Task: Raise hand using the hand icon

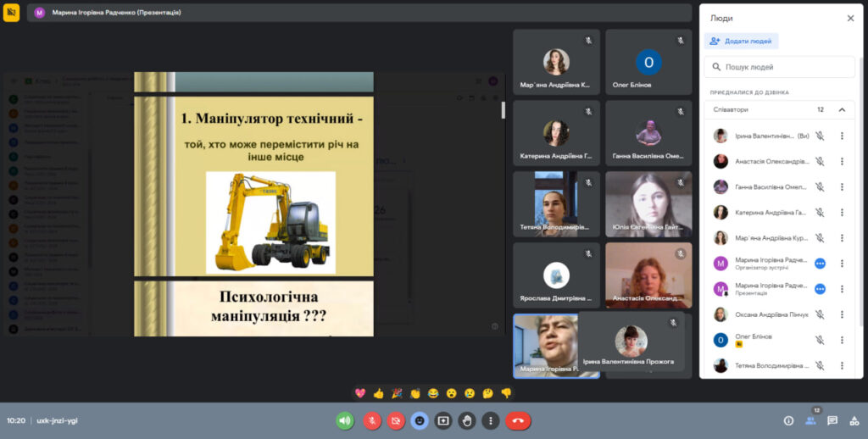Action: tap(466, 420)
